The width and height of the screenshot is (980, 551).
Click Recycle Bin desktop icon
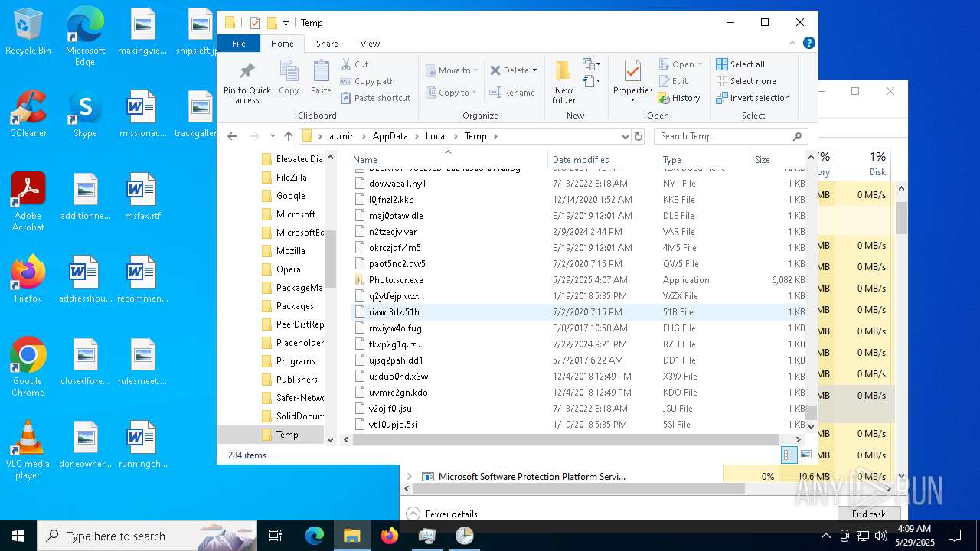[x=28, y=32]
